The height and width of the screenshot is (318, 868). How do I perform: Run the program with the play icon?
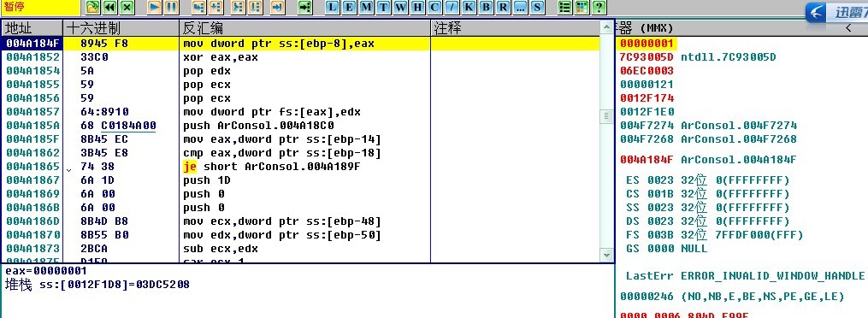coord(155,7)
